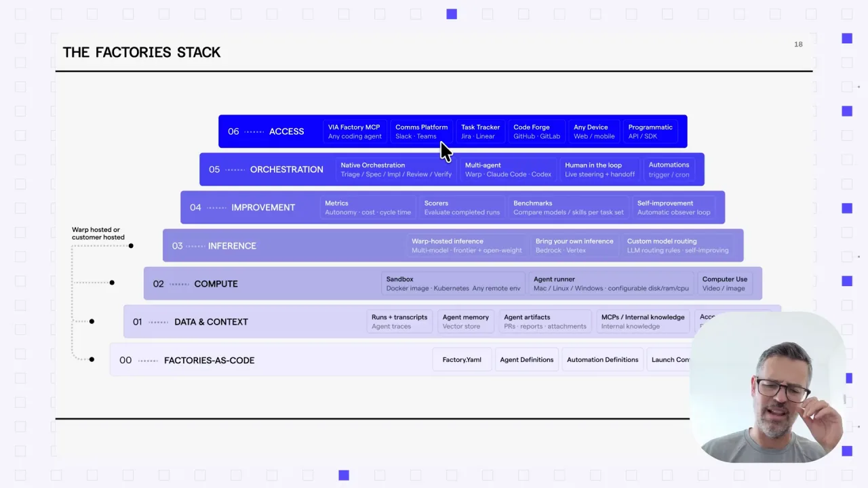Click the VIA Factory MCP box
This screenshot has height=488, width=868.
click(x=355, y=131)
